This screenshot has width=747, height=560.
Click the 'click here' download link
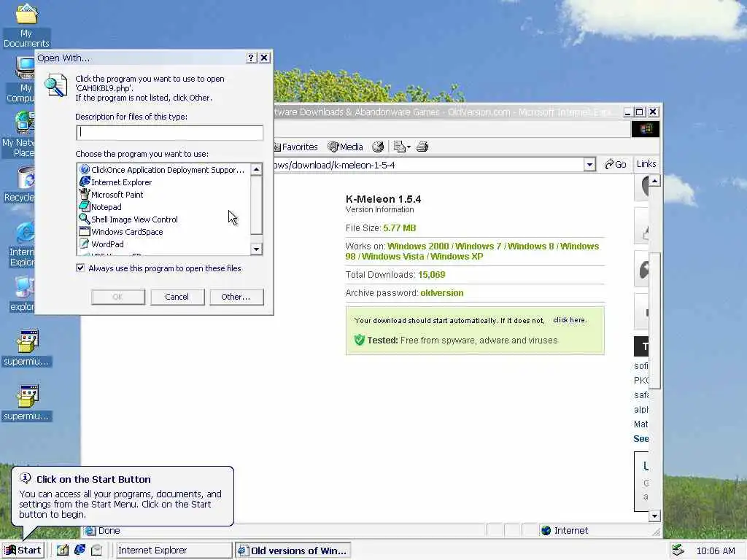point(569,320)
